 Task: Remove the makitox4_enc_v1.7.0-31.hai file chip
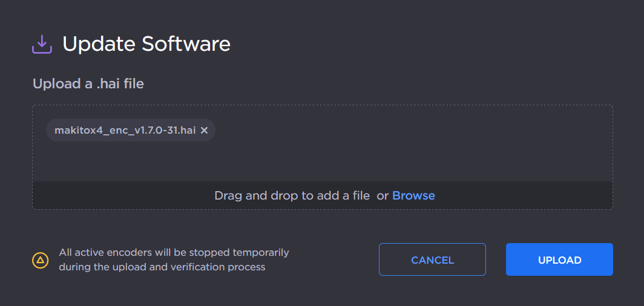tap(204, 130)
